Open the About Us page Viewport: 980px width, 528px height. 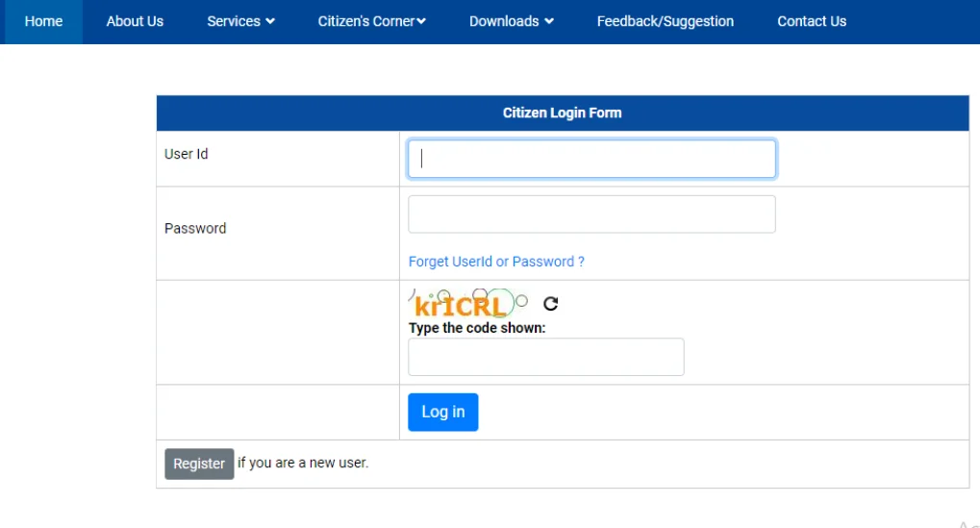(135, 21)
